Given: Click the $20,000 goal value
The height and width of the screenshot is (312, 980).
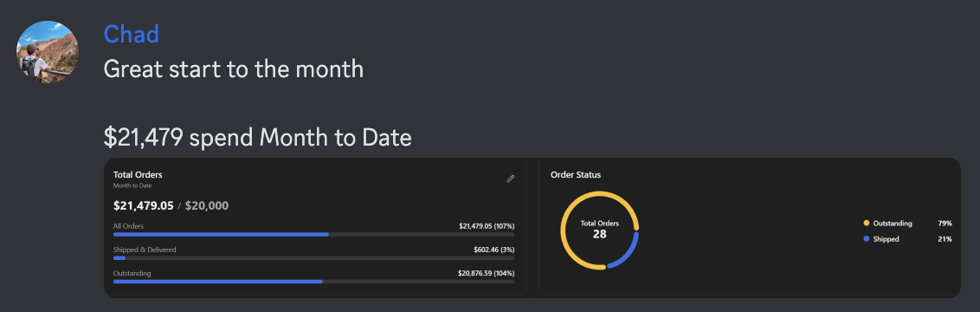Looking at the screenshot, I should click(207, 205).
